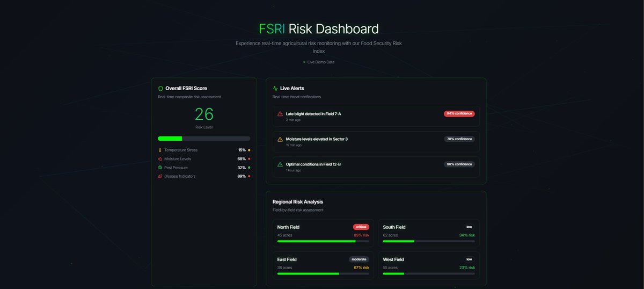The width and height of the screenshot is (644, 289).
Task: Click the Regional Risk Analysis heading
Action: coord(298,202)
